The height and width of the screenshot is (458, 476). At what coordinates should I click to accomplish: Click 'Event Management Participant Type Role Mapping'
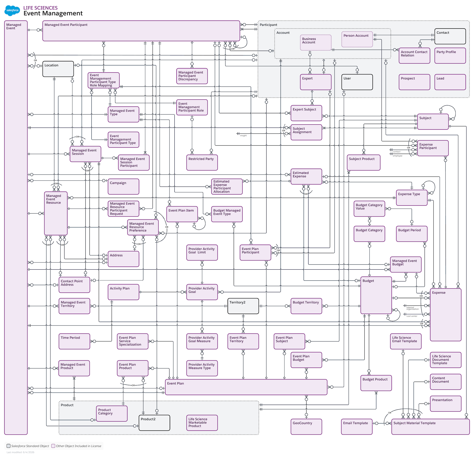[x=104, y=80]
